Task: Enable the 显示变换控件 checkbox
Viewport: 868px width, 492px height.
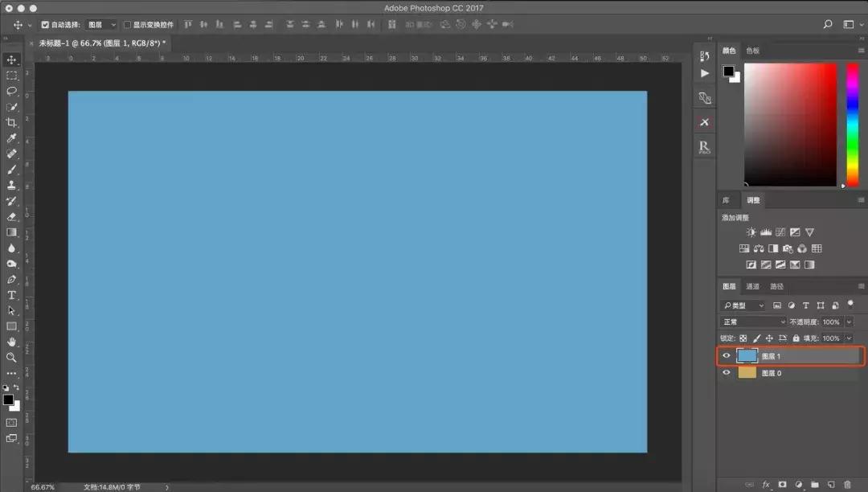Action: (127, 25)
